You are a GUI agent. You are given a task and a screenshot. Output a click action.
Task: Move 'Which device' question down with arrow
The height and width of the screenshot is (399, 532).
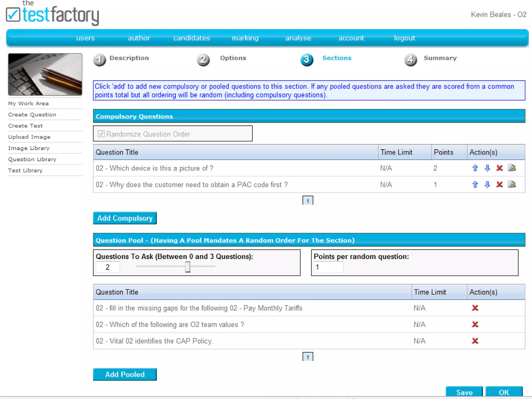pos(487,168)
